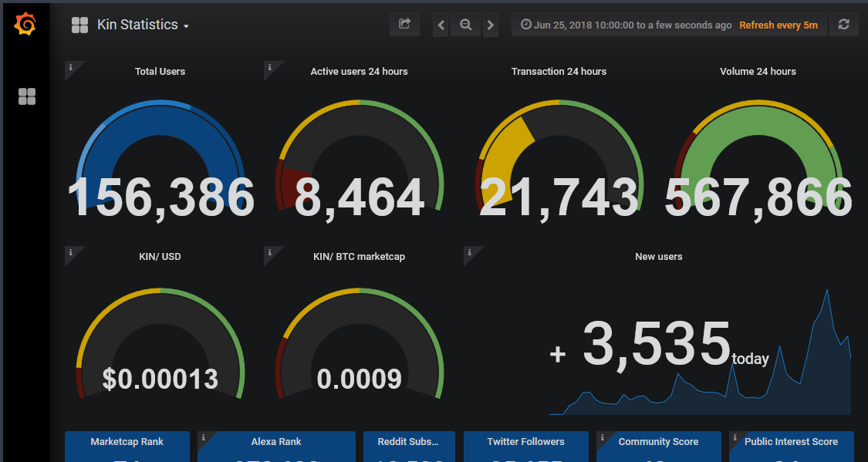Refresh the dashboard with the refresh icon

[x=843, y=25]
